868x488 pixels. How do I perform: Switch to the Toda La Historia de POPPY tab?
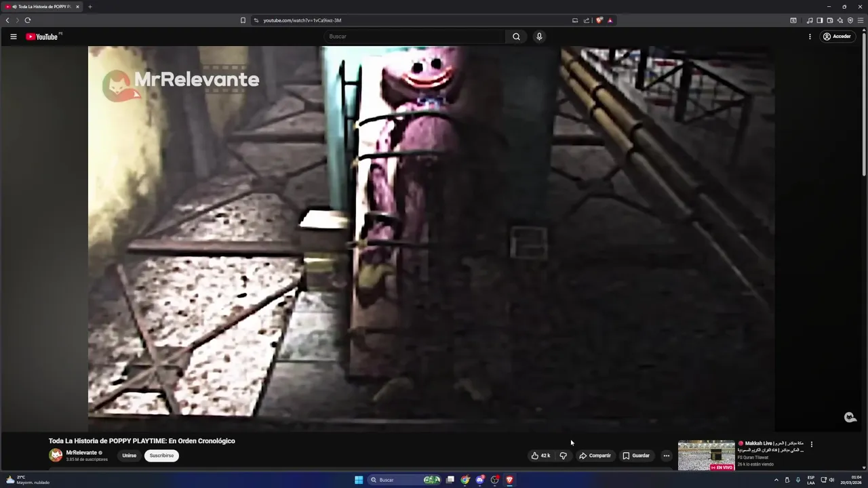(41, 7)
